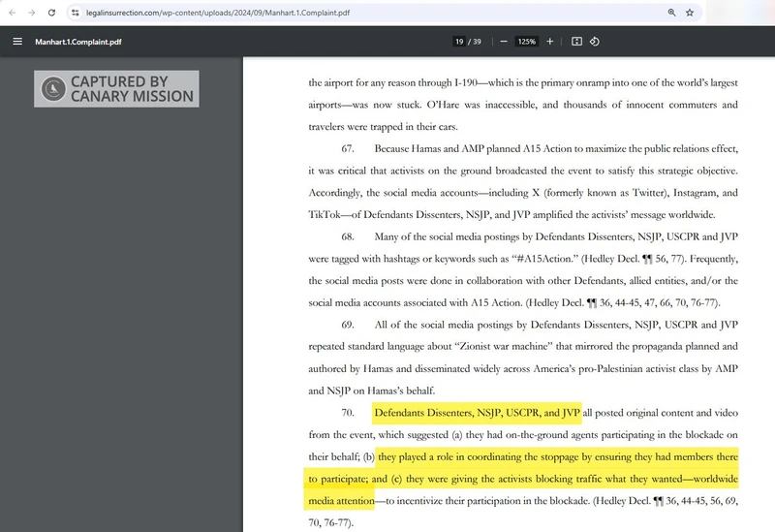This screenshot has width=775, height=532.
Task: Click the 125% zoom level field
Action: click(x=526, y=42)
